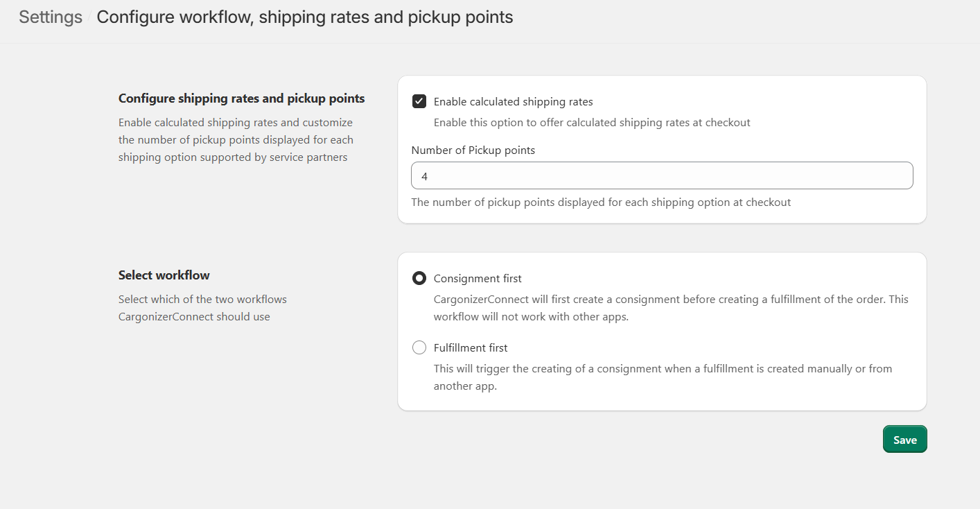Click the shipping rates section description paragraph
The image size is (980, 509).
[236, 140]
